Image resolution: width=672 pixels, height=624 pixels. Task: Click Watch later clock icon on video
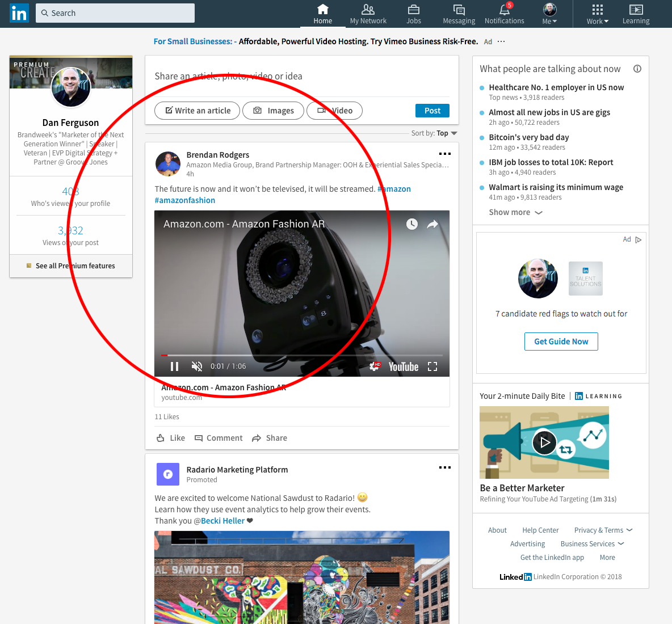coord(412,224)
